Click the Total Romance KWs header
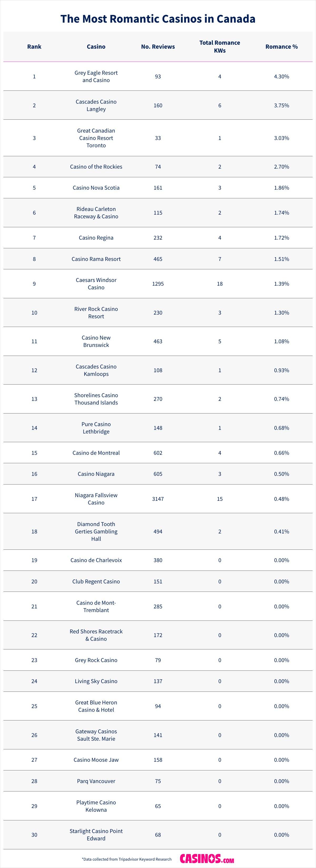 coord(220,47)
